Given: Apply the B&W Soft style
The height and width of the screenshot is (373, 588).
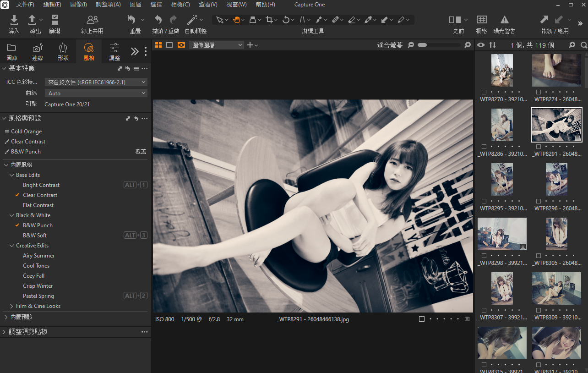Looking at the screenshot, I should tap(35, 236).
